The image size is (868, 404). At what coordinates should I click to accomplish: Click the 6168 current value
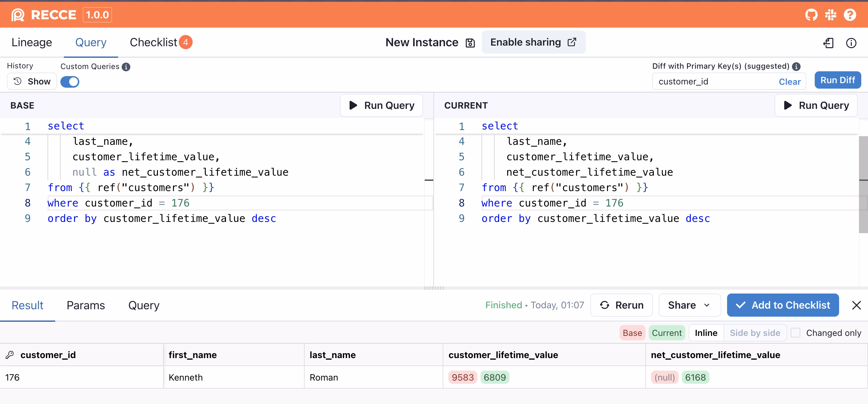point(695,377)
